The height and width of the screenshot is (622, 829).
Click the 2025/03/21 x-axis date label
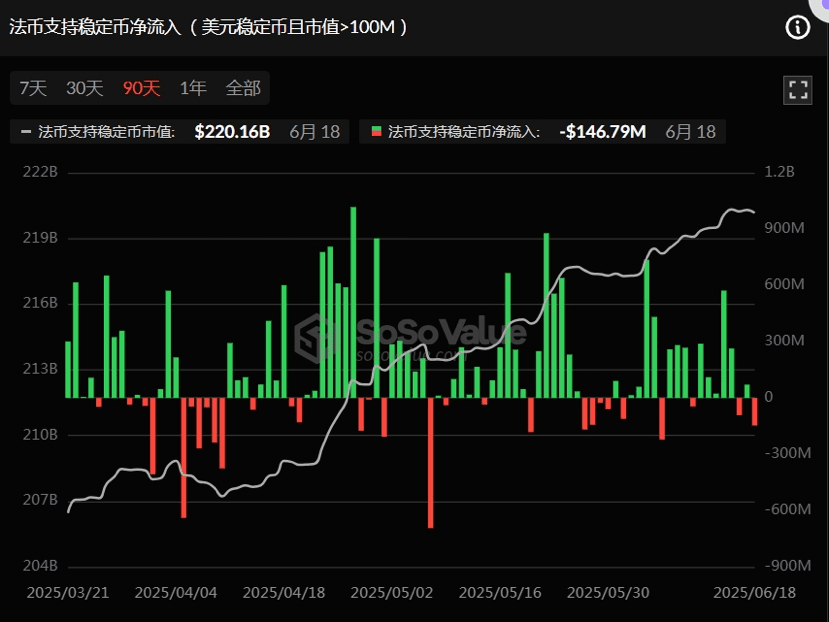pos(68,592)
